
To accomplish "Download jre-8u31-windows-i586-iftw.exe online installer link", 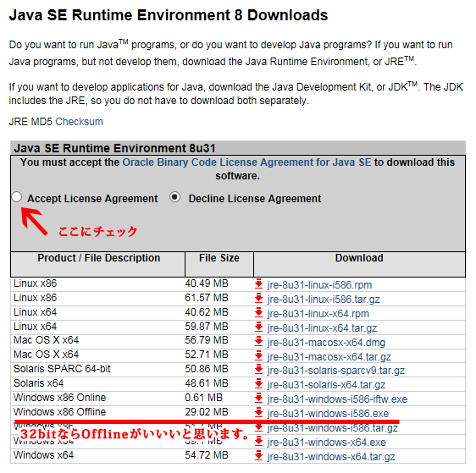I will click(x=337, y=399).
